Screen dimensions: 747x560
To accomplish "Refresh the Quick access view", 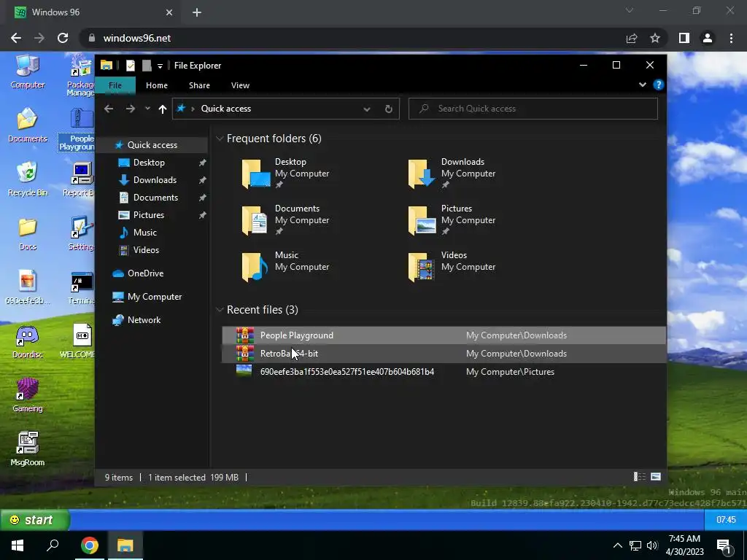I will [x=388, y=109].
